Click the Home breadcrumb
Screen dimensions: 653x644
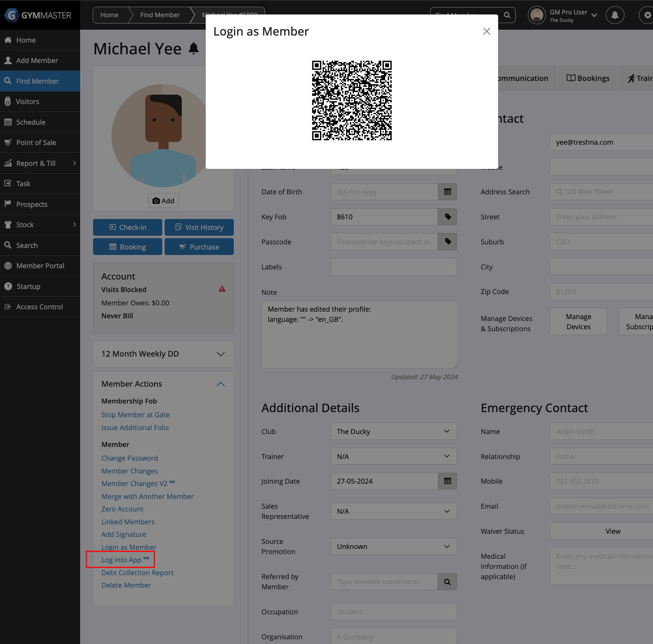109,15
